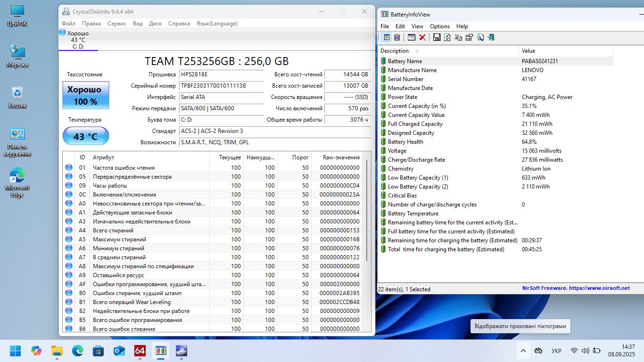Select the Full Charged Capacity row
The image size is (644, 362).
[x=495, y=124]
